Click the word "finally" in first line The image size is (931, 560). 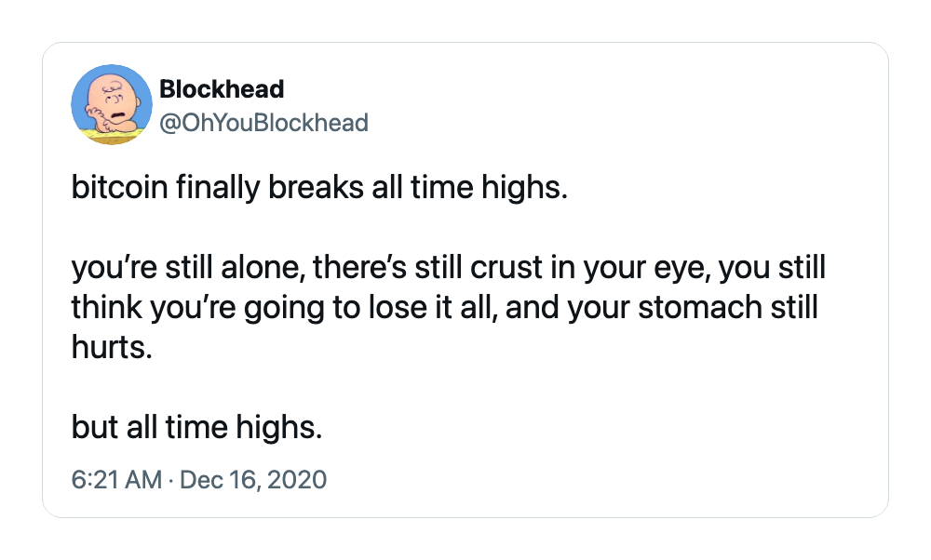(x=218, y=188)
